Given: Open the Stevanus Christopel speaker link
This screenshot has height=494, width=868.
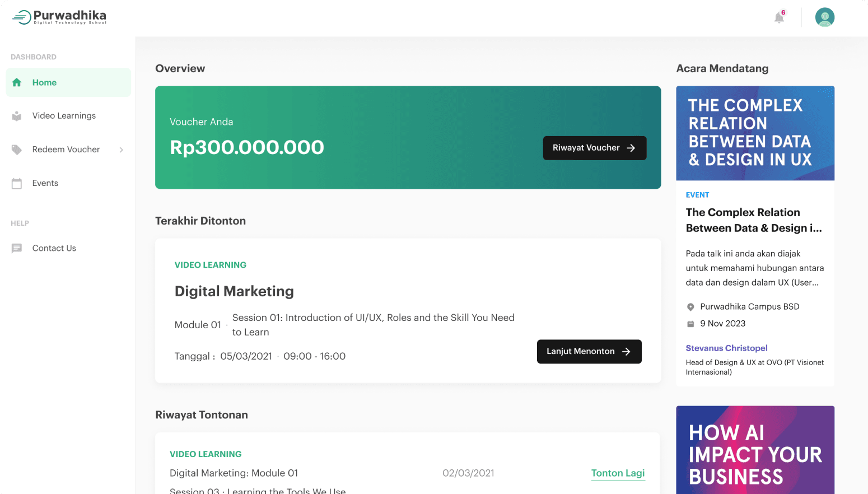Looking at the screenshot, I should tap(726, 348).
